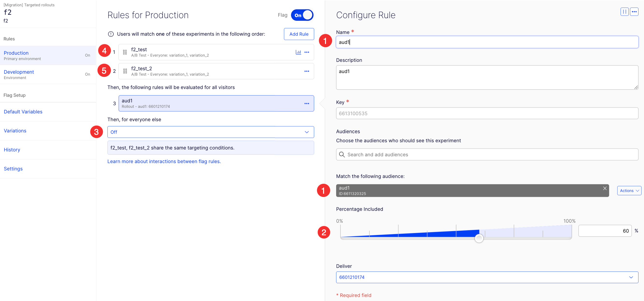Screen dimensions: 644x301
Task: Open the Deliver 6601210174 dropdown
Action: click(487, 277)
